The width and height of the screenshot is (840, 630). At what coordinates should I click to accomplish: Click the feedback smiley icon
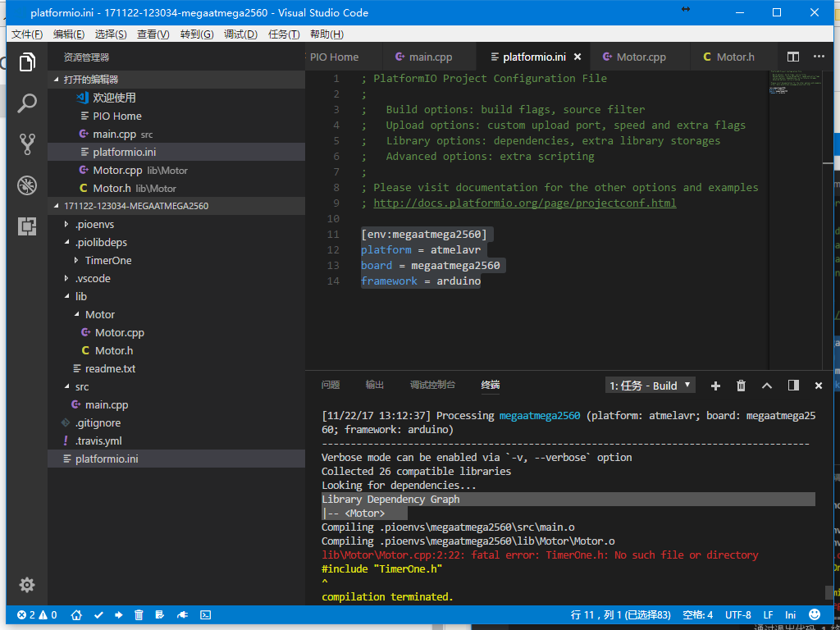tap(815, 614)
